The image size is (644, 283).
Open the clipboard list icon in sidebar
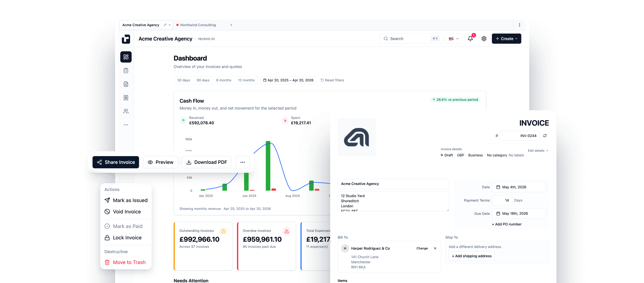coord(126,71)
